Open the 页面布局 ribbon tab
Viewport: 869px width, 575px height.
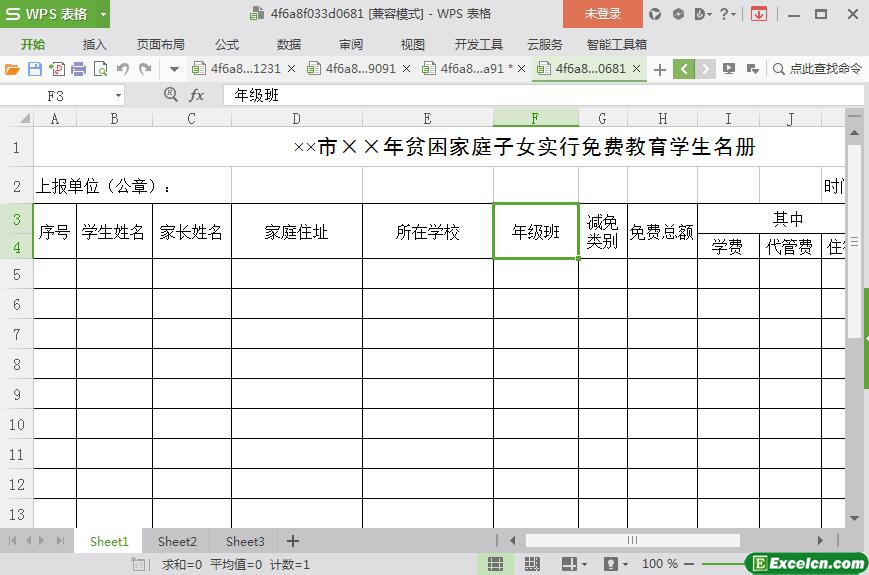click(161, 44)
